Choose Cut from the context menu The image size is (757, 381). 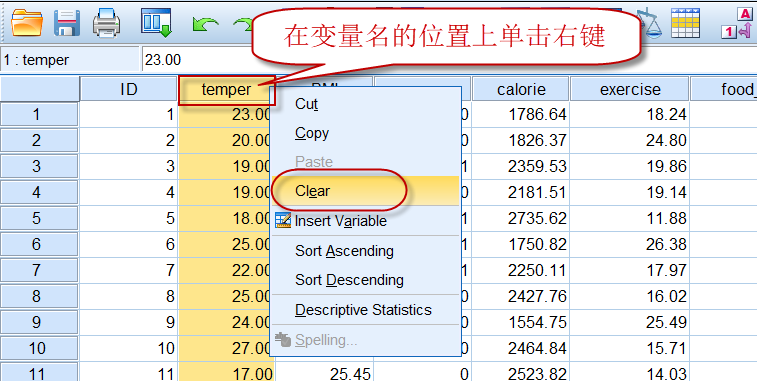pos(364,103)
